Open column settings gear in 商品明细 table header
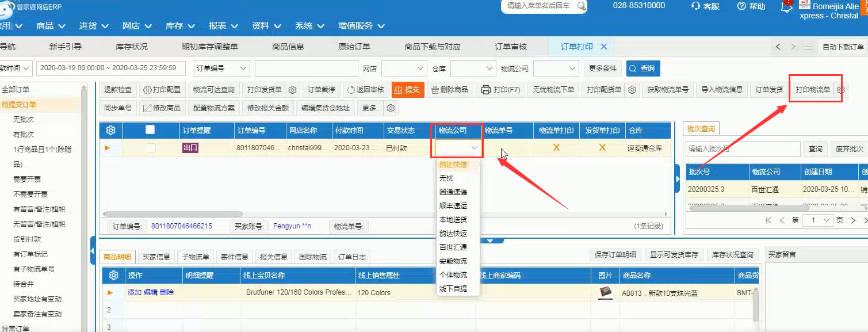The image size is (868, 332). tap(114, 276)
